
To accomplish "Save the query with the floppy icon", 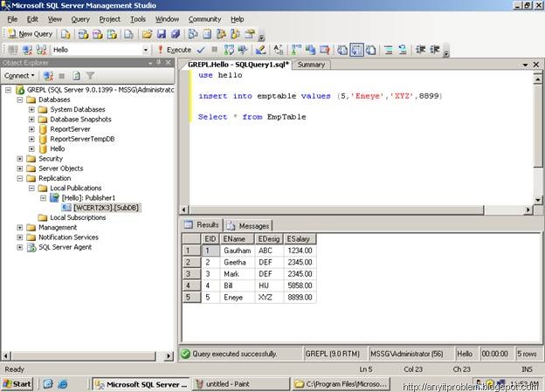I will pyautogui.click(x=162, y=34).
